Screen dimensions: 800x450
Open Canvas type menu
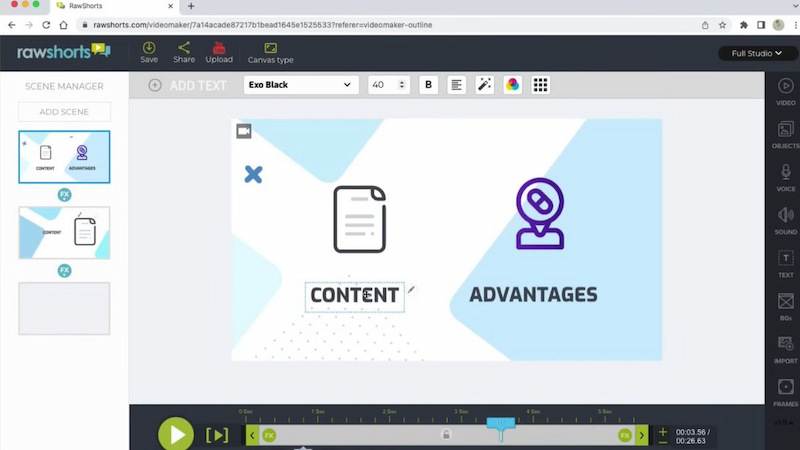[270, 53]
